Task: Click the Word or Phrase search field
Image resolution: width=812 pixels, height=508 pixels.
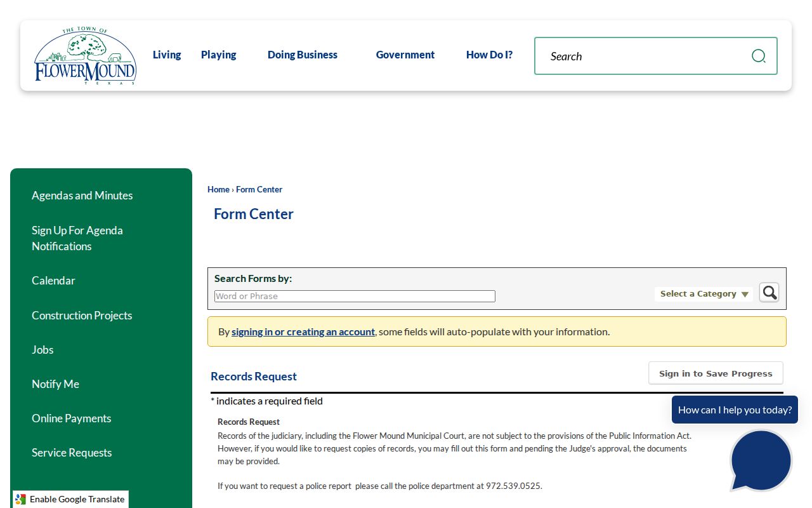Action: pos(355,296)
